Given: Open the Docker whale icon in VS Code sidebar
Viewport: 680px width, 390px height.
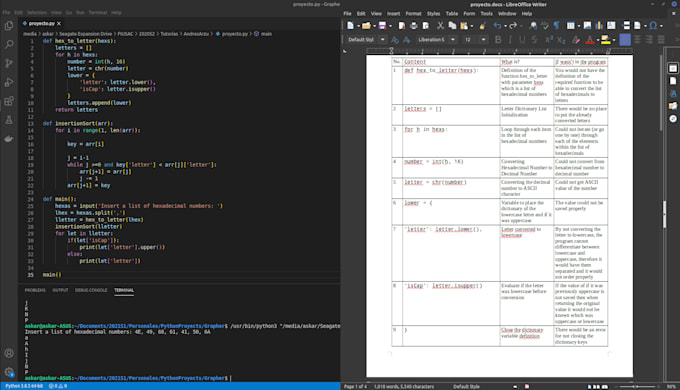Looking at the screenshot, I should click(9, 139).
